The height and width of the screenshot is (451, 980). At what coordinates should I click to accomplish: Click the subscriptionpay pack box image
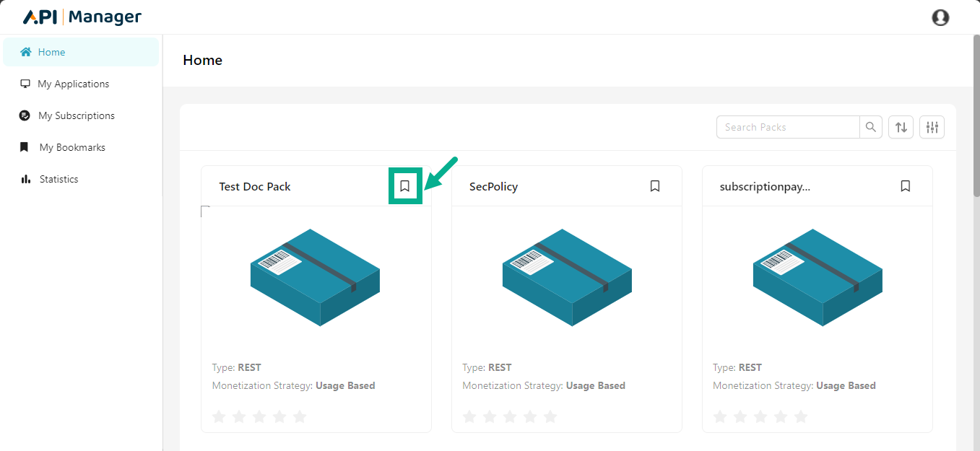(x=817, y=277)
